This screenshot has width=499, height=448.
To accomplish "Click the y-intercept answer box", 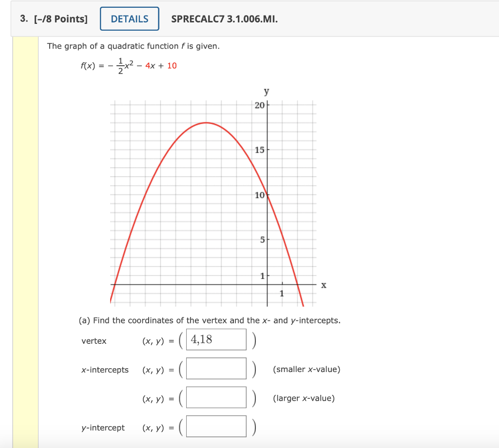I will click(x=216, y=426).
